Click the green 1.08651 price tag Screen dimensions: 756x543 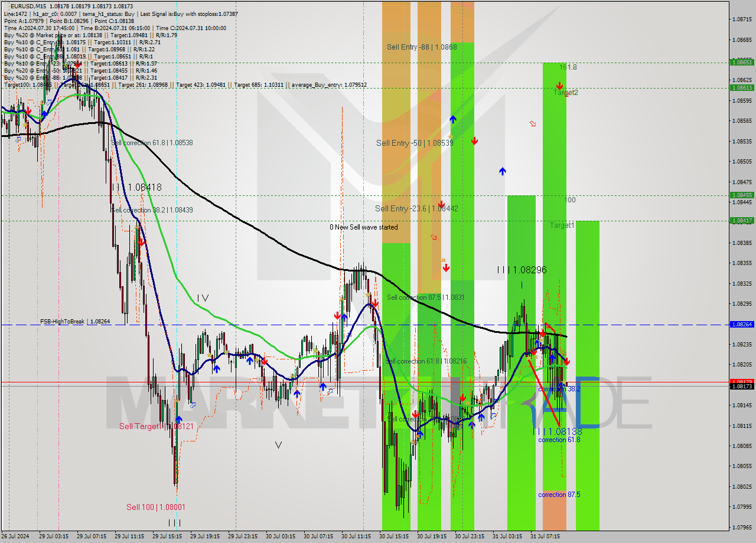click(742, 62)
